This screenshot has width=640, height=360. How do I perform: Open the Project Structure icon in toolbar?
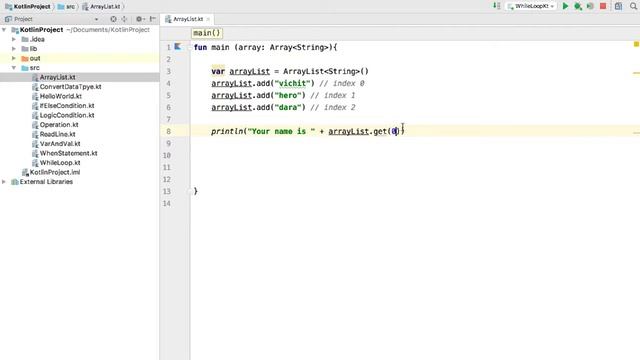click(618, 6)
